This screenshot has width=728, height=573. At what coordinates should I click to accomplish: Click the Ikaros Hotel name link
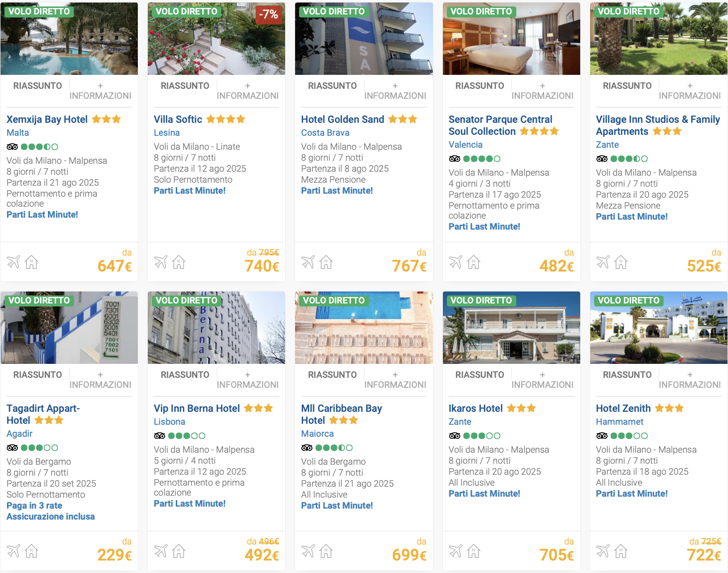[475, 408]
